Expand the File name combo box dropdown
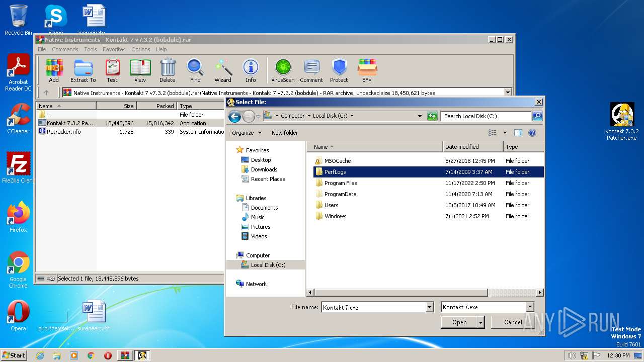This screenshot has width=644, height=362. 429,307
